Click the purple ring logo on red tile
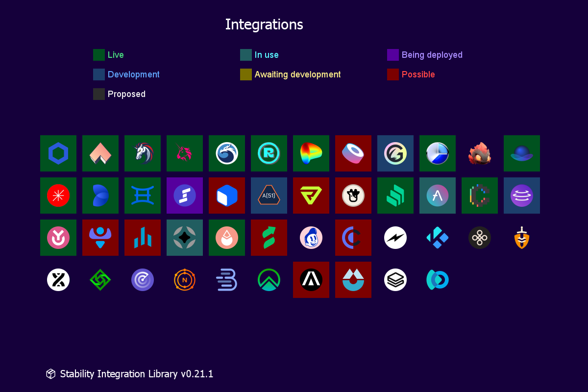 (353, 153)
